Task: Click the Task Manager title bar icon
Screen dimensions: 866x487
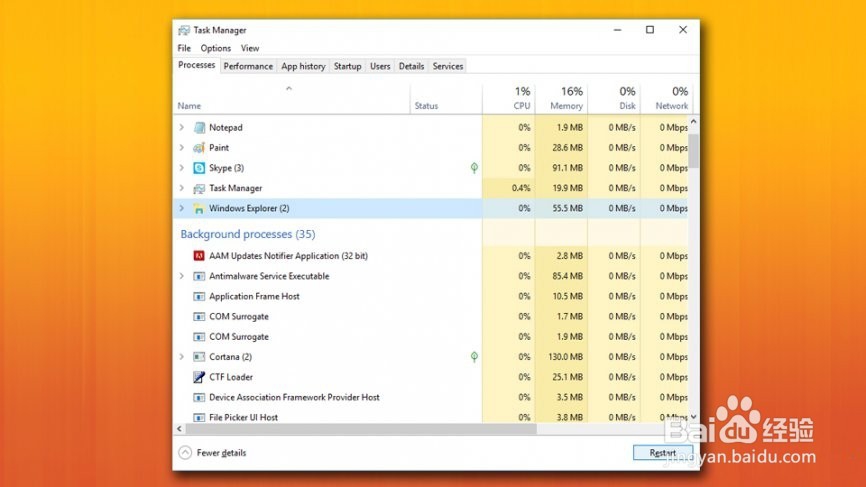Action: pyautogui.click(x=184, y=30)
